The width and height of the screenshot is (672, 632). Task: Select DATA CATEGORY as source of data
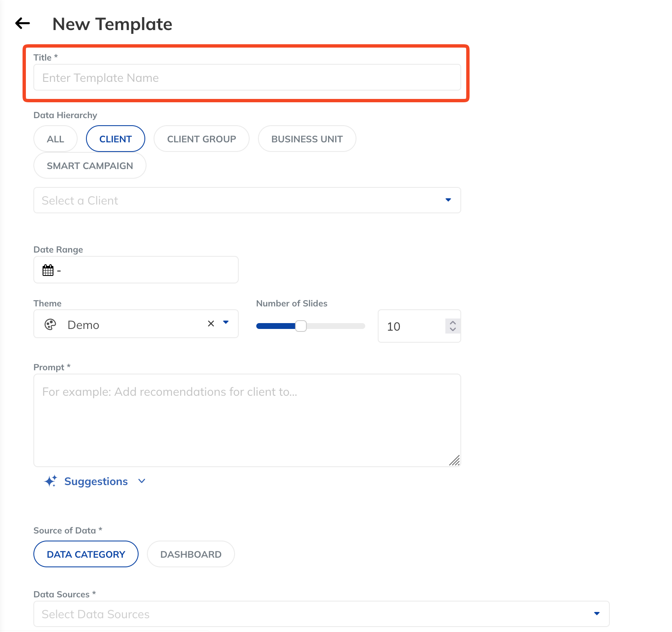coord(86,554)
